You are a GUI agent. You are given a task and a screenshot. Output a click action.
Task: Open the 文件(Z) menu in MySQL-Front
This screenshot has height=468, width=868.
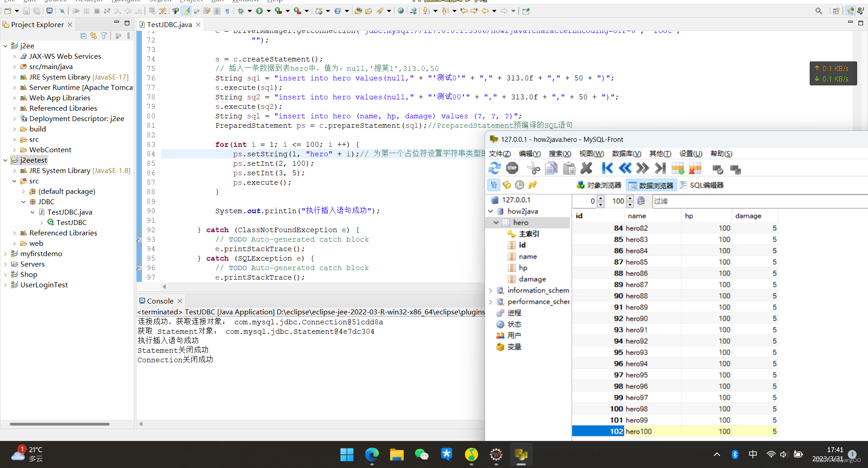coord(500,154)
